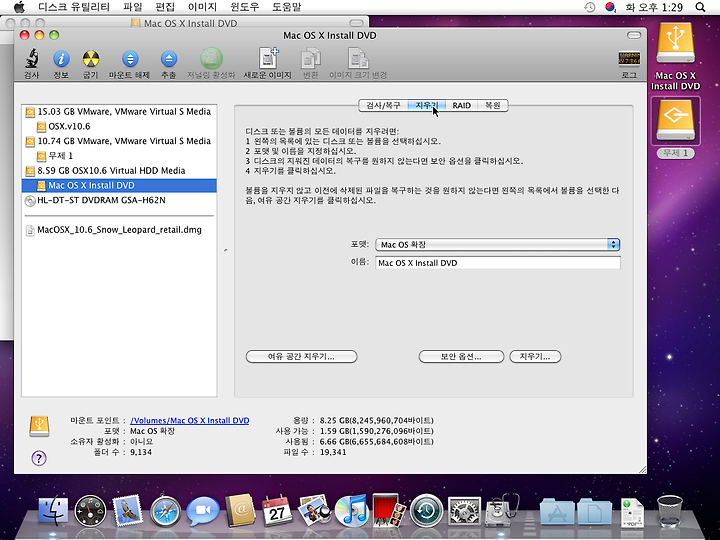The width and height of the screenshot is (720, 540).
Task: Select the 10.74 GB VMware Virtual S Media disk
Action: pos(119,141)
